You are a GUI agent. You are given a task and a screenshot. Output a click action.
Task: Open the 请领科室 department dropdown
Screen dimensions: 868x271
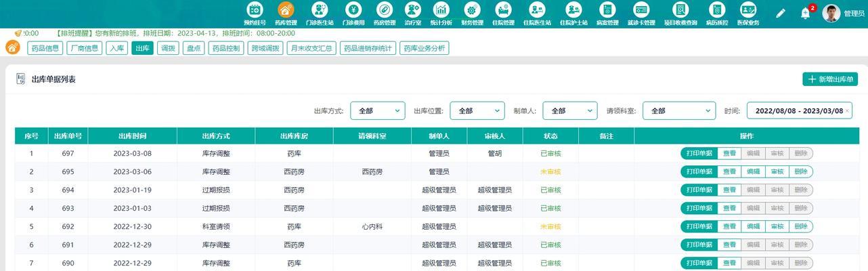[x=678, y=110]
